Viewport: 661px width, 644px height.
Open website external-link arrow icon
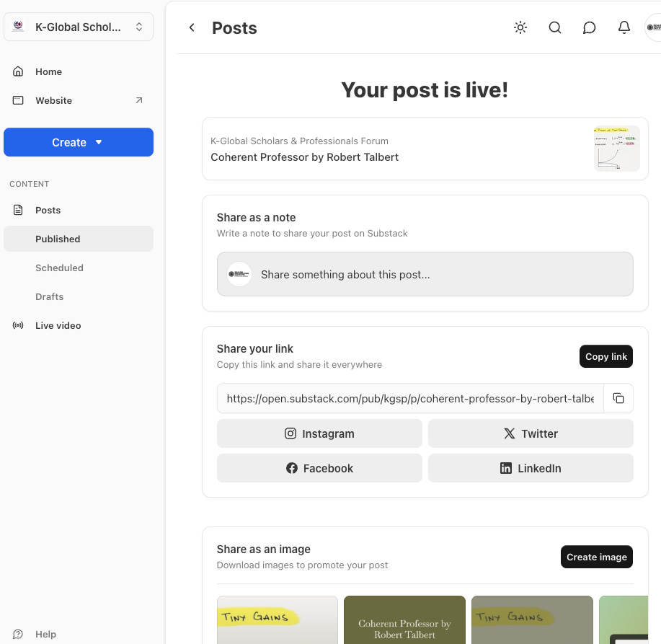[138, 100]
